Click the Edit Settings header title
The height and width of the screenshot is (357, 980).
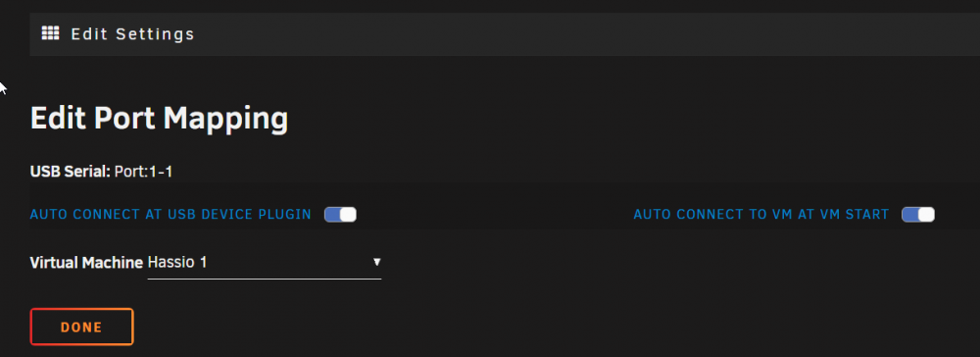pyautogui.click(x=132, y=33)
